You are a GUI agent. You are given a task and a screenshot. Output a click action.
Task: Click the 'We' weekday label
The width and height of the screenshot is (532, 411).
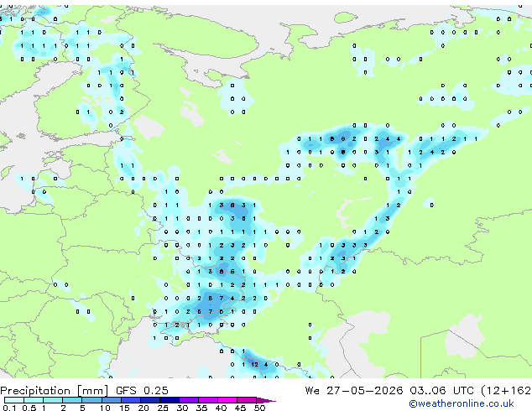(x=312, y=391)
